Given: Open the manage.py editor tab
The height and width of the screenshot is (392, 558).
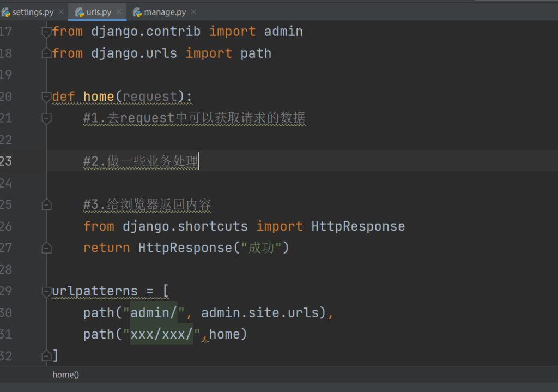Looking at the screenshot, I should [165, 12].
